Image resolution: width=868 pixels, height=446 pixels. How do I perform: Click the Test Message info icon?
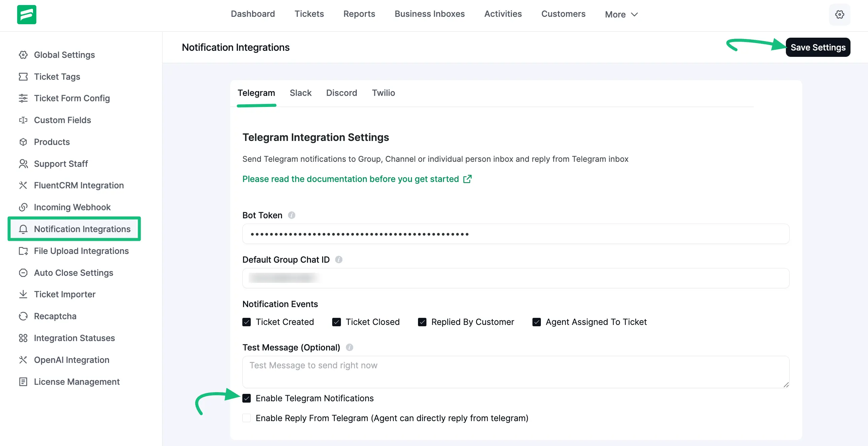[349, 347]
